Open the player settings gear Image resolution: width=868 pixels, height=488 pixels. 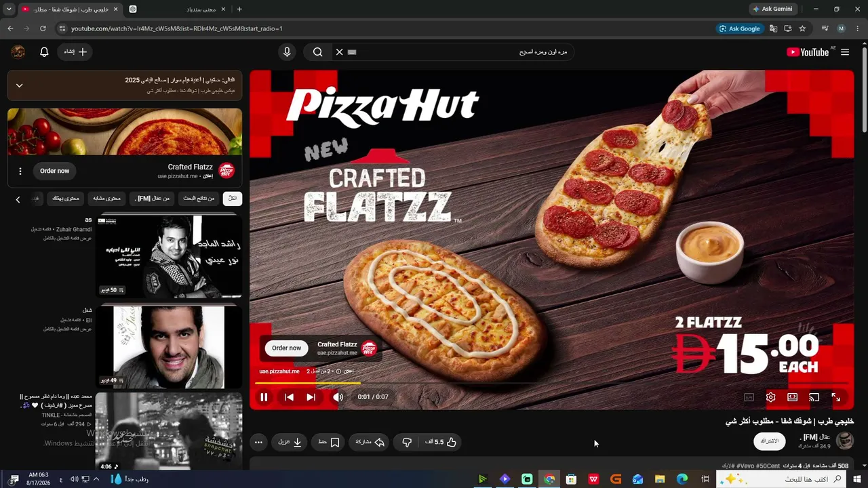(770, 397)
